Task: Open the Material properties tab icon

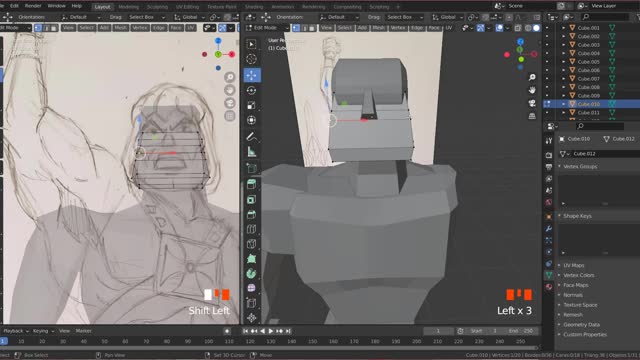Action: click(549, 287)
